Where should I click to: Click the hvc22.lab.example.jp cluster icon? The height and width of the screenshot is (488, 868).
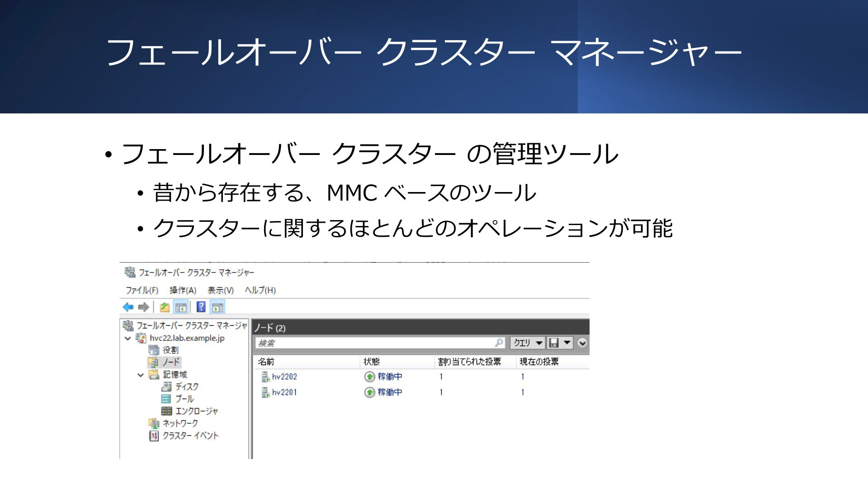pyautogui.click(x=141, y=338)
